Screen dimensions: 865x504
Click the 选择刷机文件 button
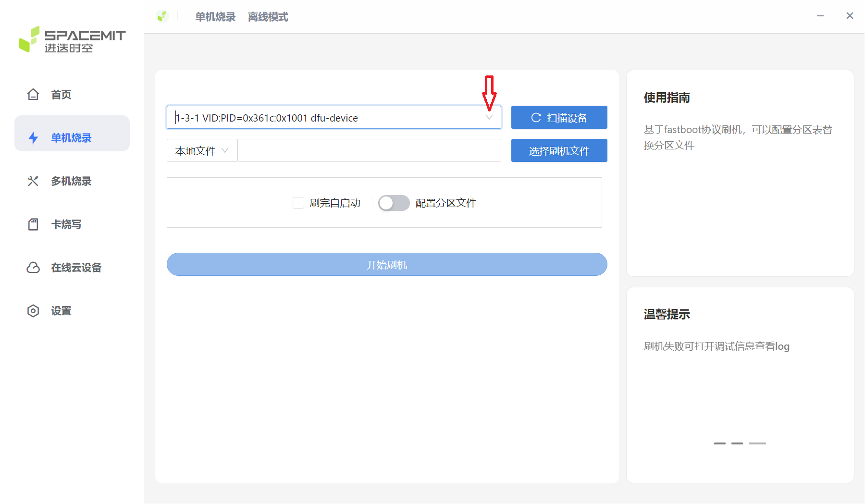[x=559, y=150]
